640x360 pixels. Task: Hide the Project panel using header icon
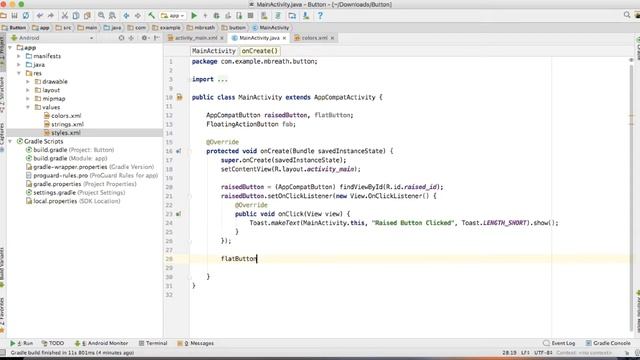[156, 38]
